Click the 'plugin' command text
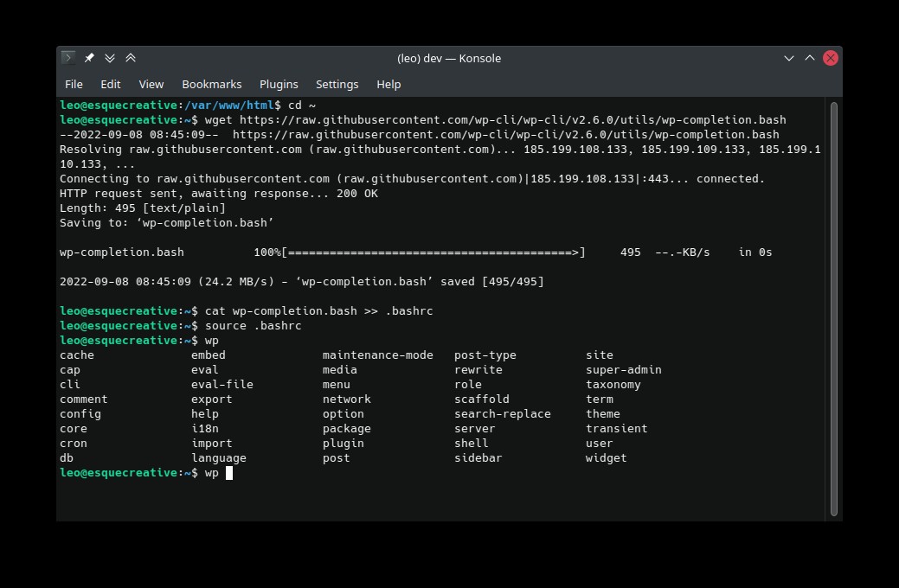The height and width of the screenshot is (588, 899). pyautogui.click(x=343, y=444)
